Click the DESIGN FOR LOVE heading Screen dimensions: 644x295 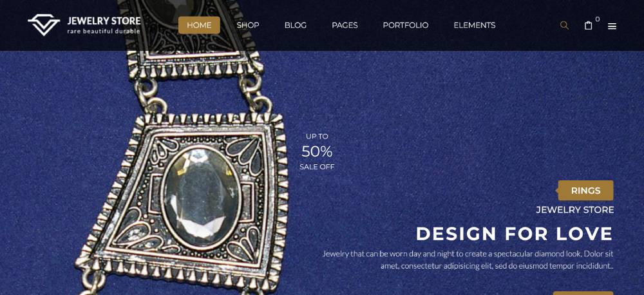coord(514,234)
